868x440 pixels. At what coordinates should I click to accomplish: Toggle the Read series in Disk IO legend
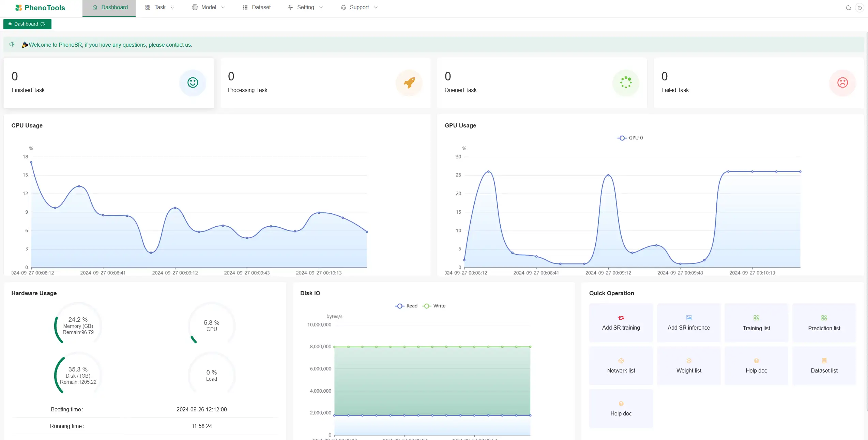(406, 306)
